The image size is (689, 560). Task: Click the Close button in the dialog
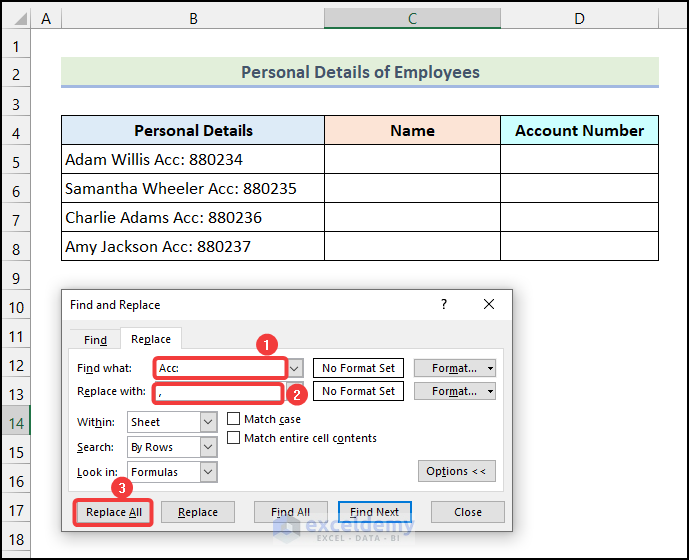pyautogui.click(x=468, y=512)
